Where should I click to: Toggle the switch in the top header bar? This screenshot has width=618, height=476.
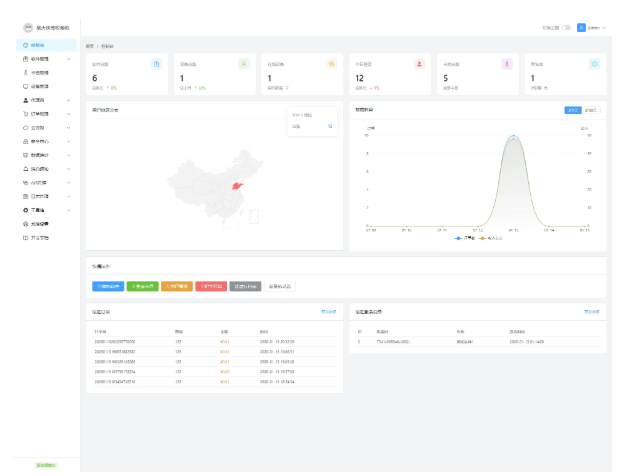[566, 27]
